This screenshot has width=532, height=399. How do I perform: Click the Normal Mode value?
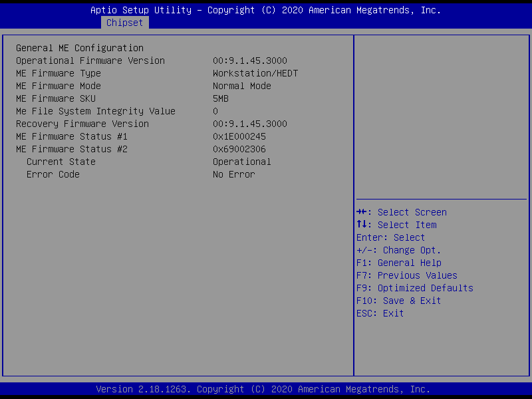click(x=242, y=86)
